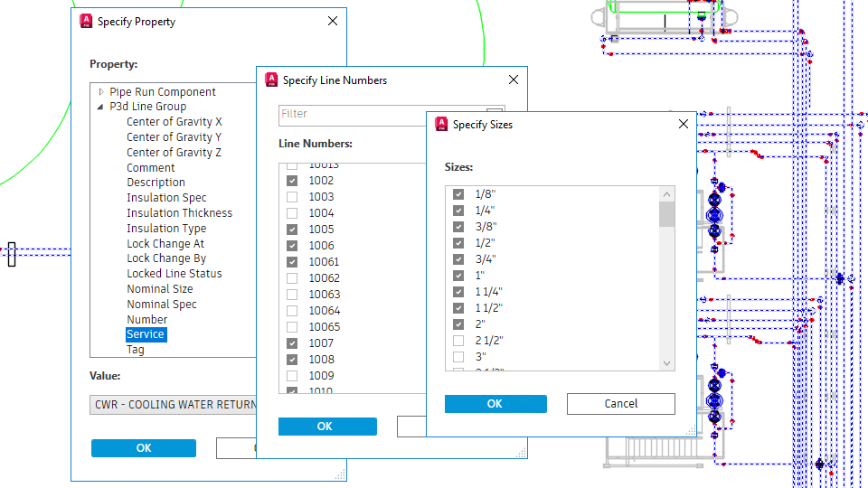Image resolution: width=868 pixels, height=488 pixels.
Task: Check line number 1003
Action: point(292,197)
